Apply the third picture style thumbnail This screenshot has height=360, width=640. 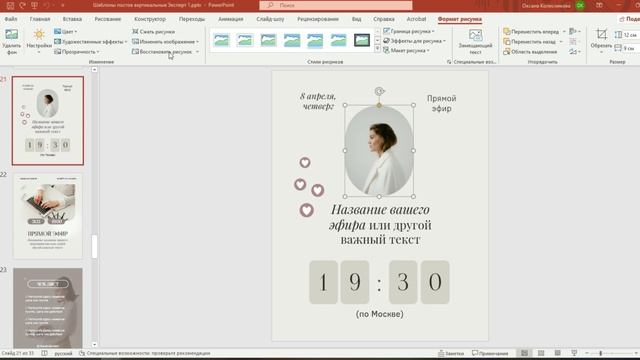click(269, 40)
